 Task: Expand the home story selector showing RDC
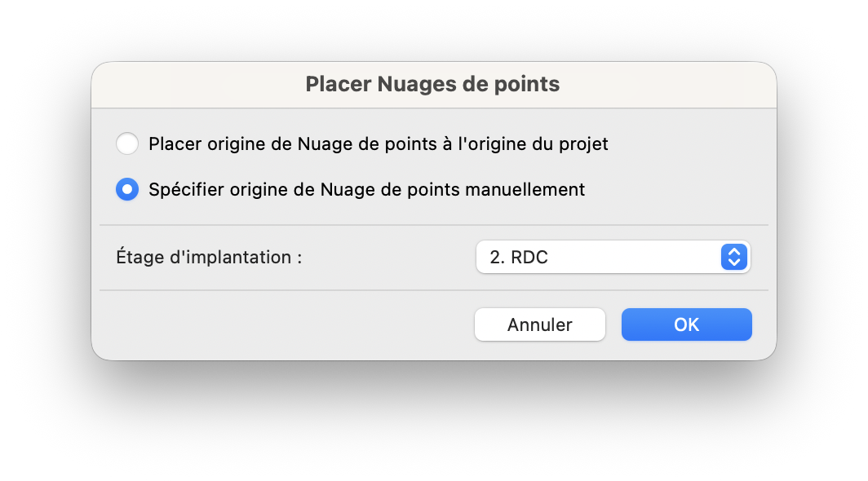613,257
